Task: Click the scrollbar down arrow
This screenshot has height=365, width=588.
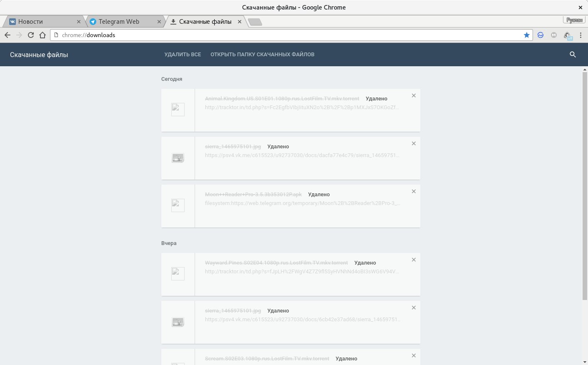Action: click(585, 362)
